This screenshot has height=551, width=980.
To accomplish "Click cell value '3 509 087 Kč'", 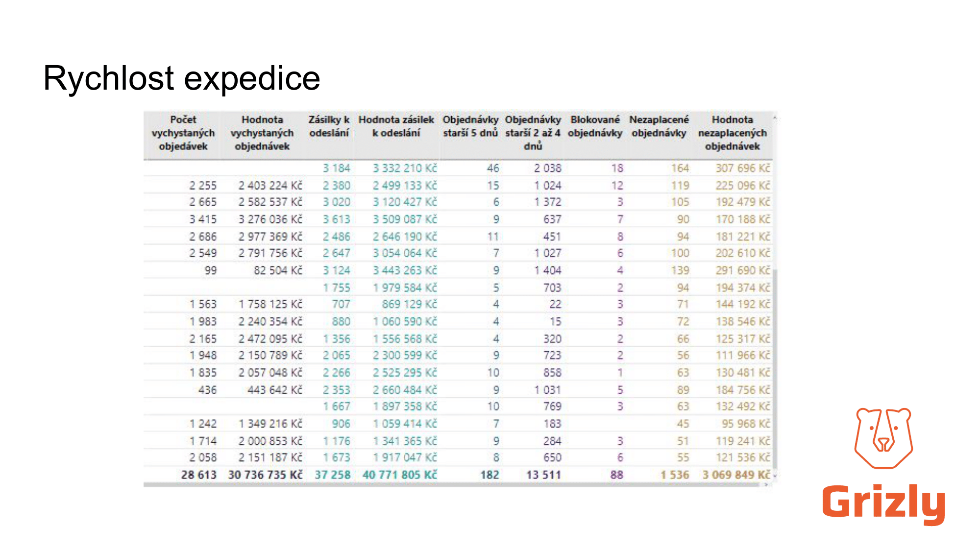I will tap(405, 219).
